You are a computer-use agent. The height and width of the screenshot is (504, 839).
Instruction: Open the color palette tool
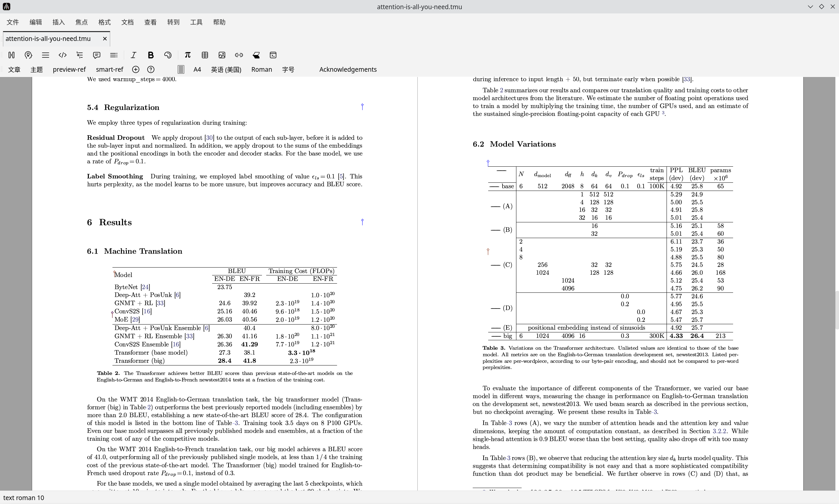tap(168, 55)
